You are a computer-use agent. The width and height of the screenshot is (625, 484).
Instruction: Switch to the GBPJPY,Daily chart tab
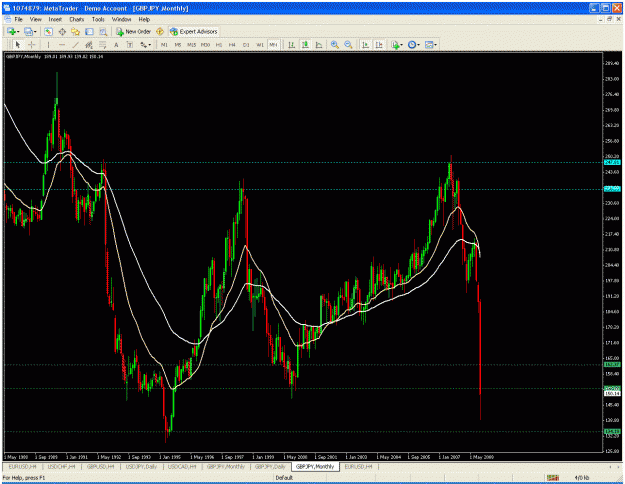point(270,466)
